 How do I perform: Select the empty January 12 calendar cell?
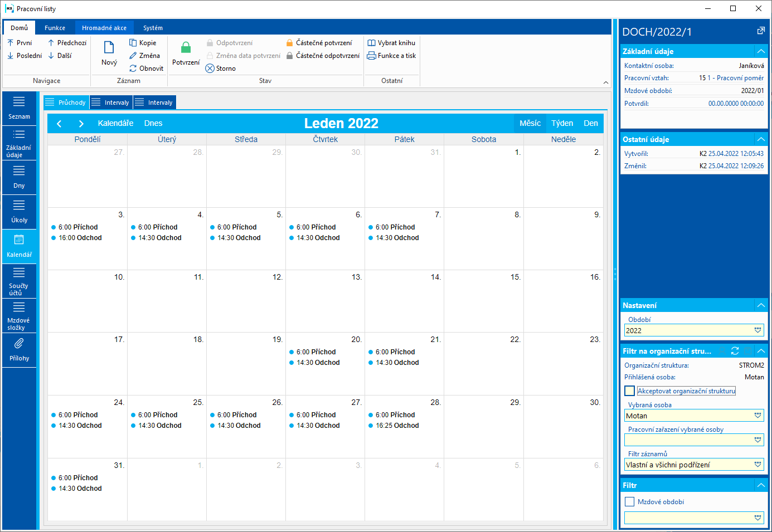(246, 301)
